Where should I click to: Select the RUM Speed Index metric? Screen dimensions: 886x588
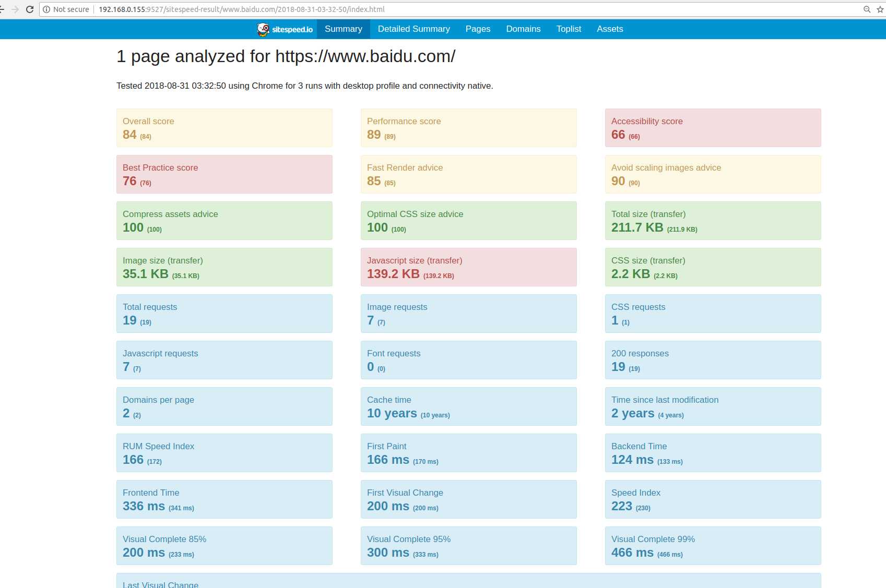coord(224,453)
